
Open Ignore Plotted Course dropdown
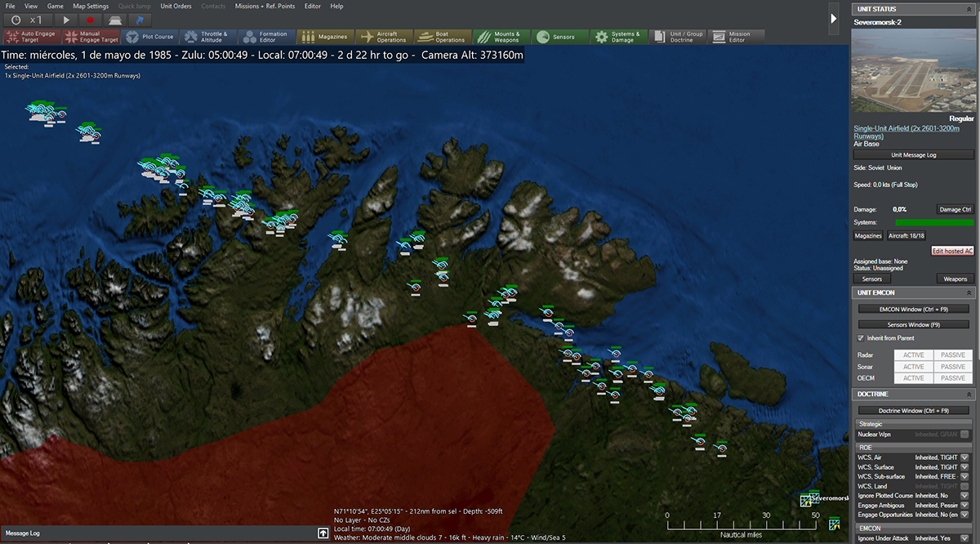pos(964,496)
